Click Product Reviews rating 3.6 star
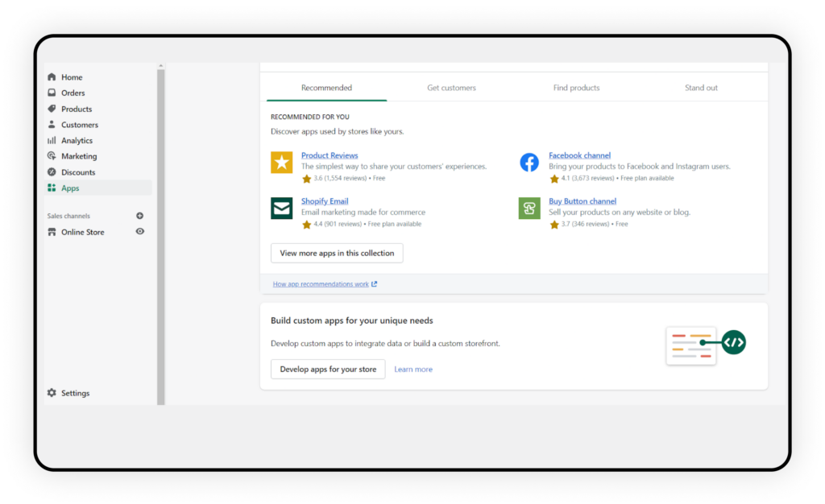825x504 pixels. point(307,179)
